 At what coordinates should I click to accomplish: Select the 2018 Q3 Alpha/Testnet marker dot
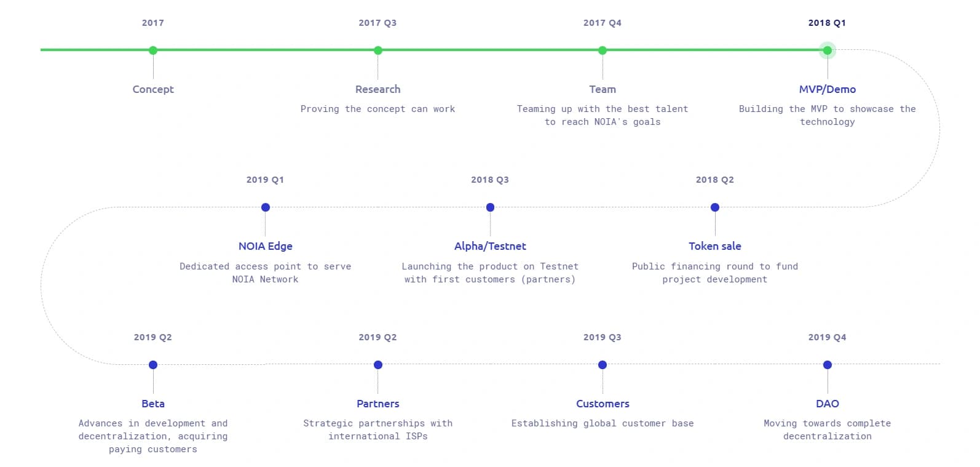(x=490, y=207)
